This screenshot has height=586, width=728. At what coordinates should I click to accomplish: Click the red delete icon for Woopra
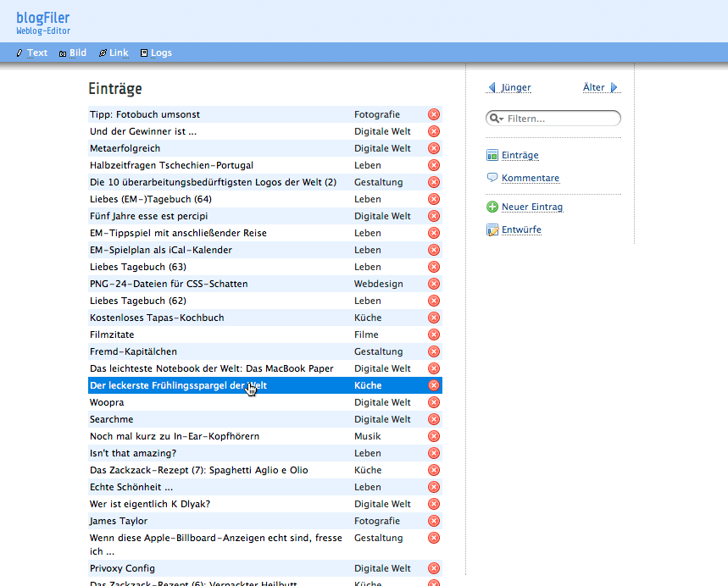(x=434, y=402)
